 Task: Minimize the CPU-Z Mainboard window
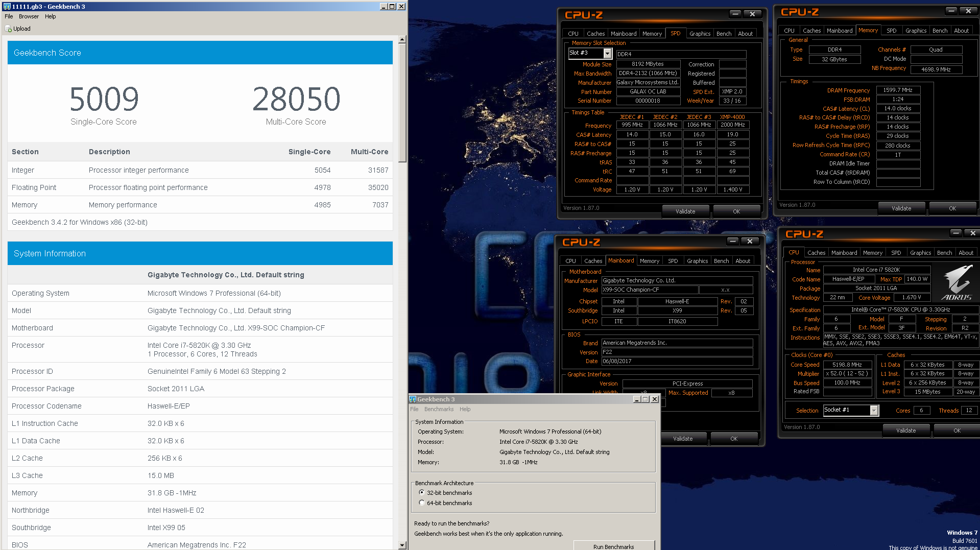pyautogui.click(x=733, y=241)
